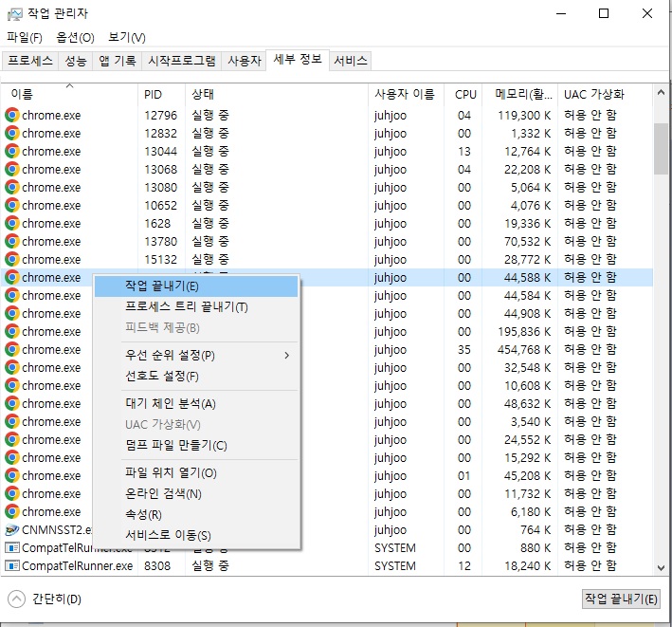Open the 파일(F) menu
This screenshot has height=627, width=672.
pos(25,38)
